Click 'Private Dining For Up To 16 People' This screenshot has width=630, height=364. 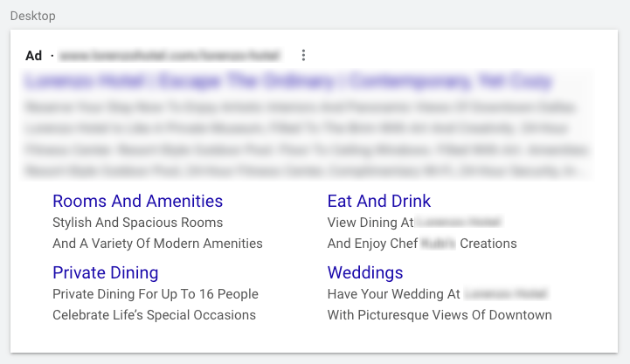click(x=156, y=294)
